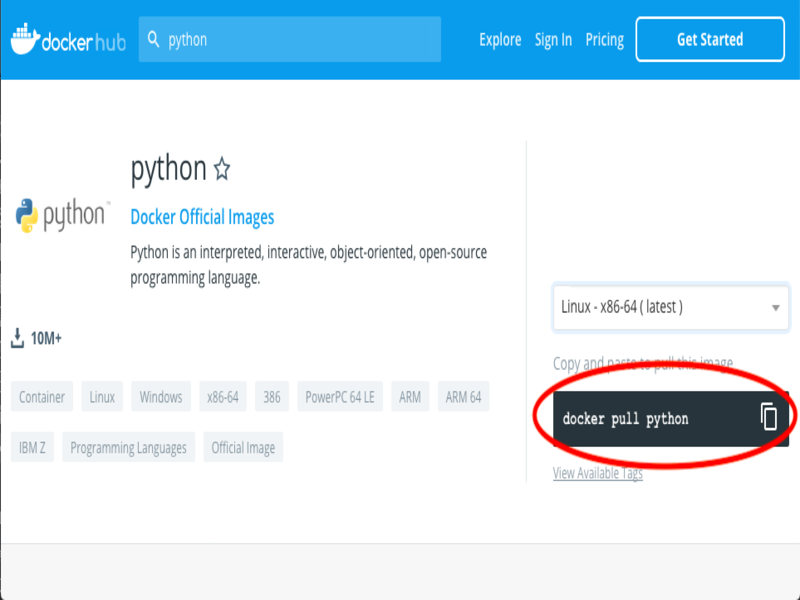Screen dimensions: 800x600
Task: Click the docker pull python command text
Action: (626, 419)
